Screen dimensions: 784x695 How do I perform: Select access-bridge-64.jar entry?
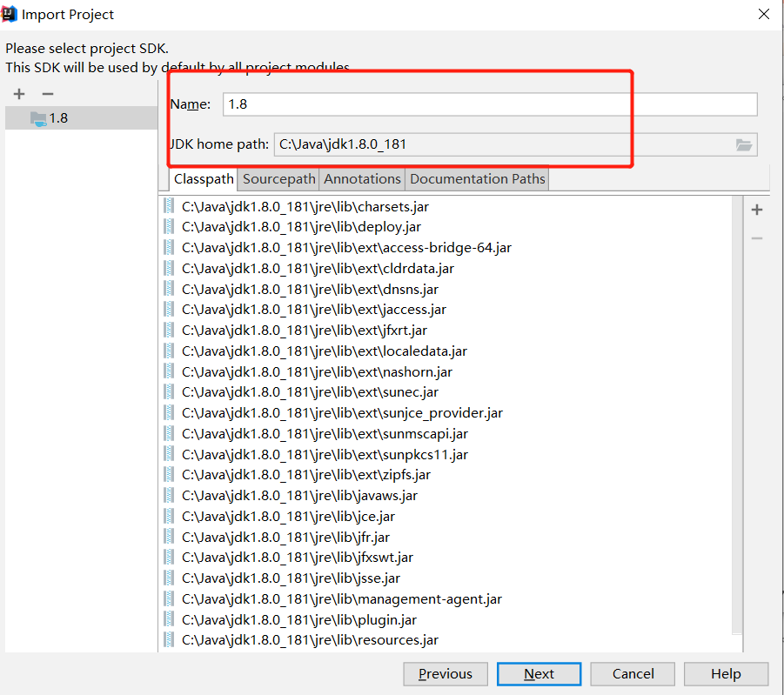tap(346, 248)
